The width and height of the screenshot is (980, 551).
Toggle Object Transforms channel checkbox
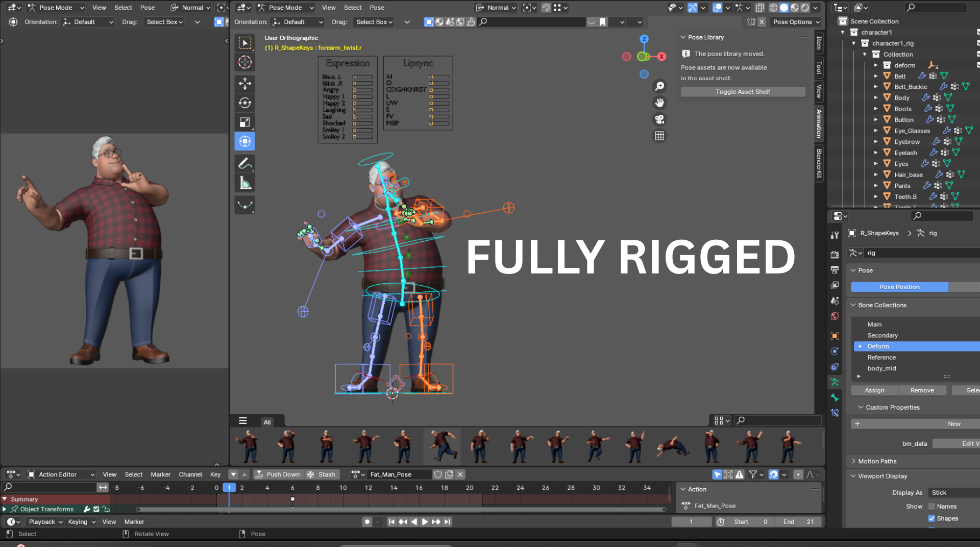[96, 509]
